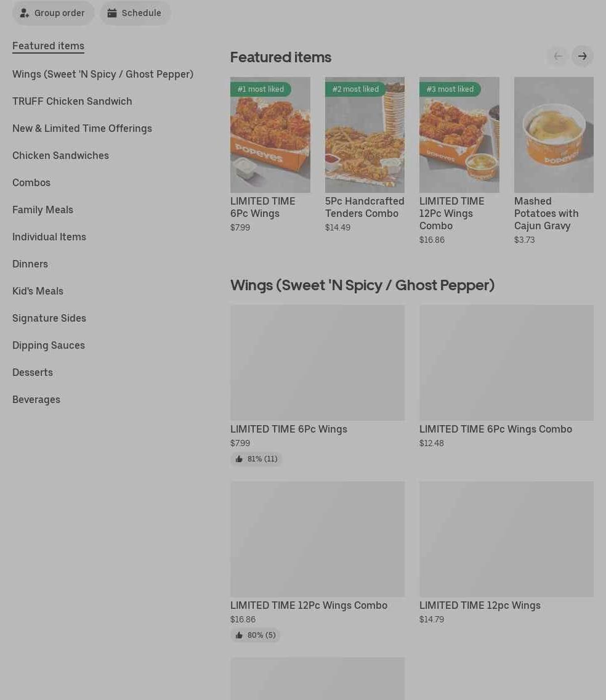Click thumbs-up icon showing 80% rating

(x=239, y=635)
